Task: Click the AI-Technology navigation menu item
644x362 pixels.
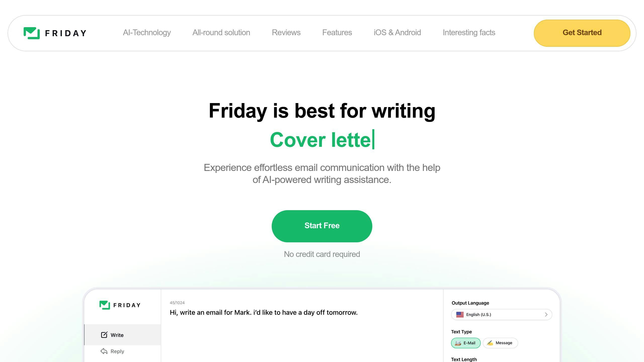Action: [x=147, y=32]
